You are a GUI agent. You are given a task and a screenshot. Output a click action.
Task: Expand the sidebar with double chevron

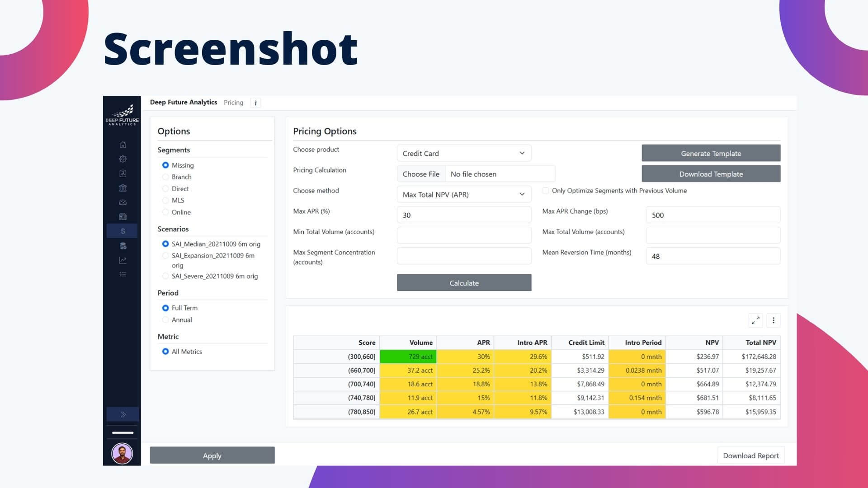point(123,414)
